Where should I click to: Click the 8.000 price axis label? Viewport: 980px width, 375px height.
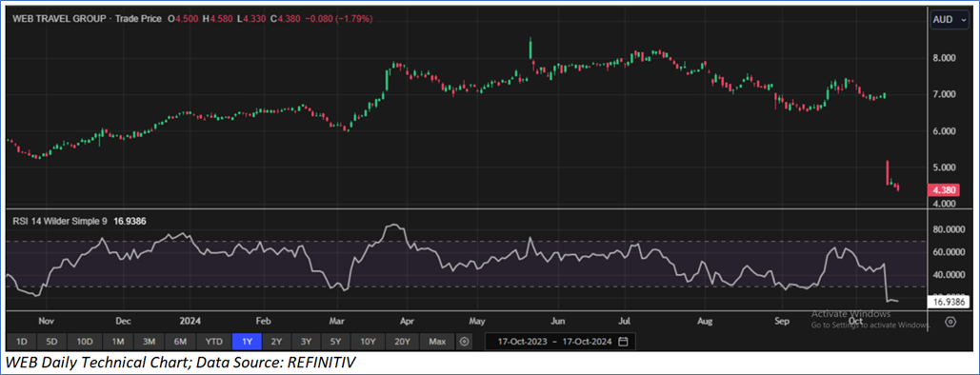(945, 58)
